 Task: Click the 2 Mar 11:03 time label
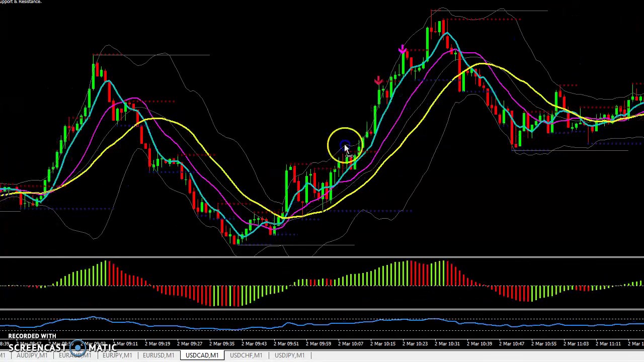tap(576, 344)
